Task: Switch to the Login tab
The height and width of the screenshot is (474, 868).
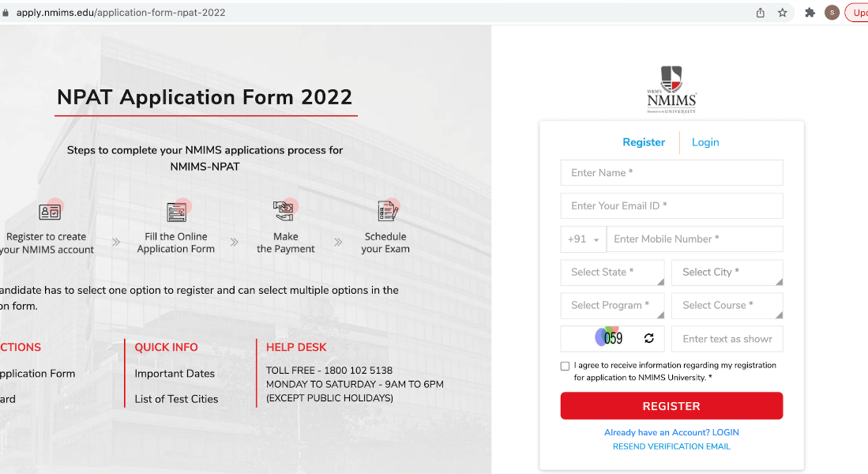Action: (705, 142)
